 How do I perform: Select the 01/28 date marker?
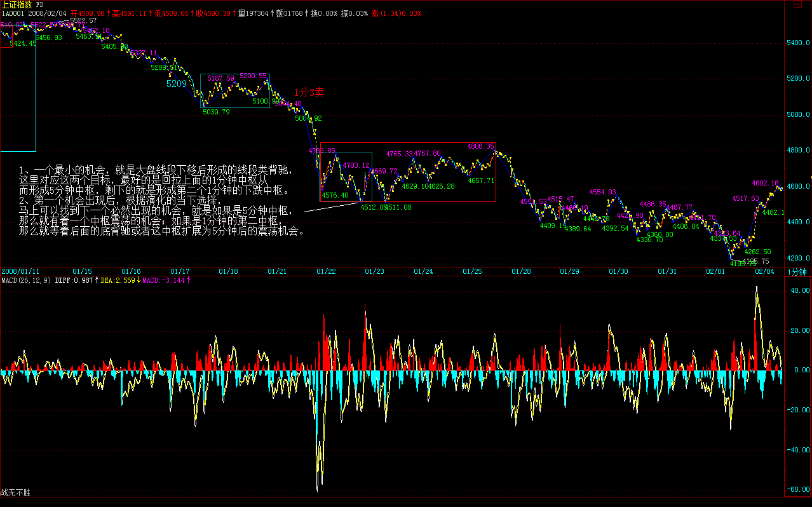pos(521,271)
